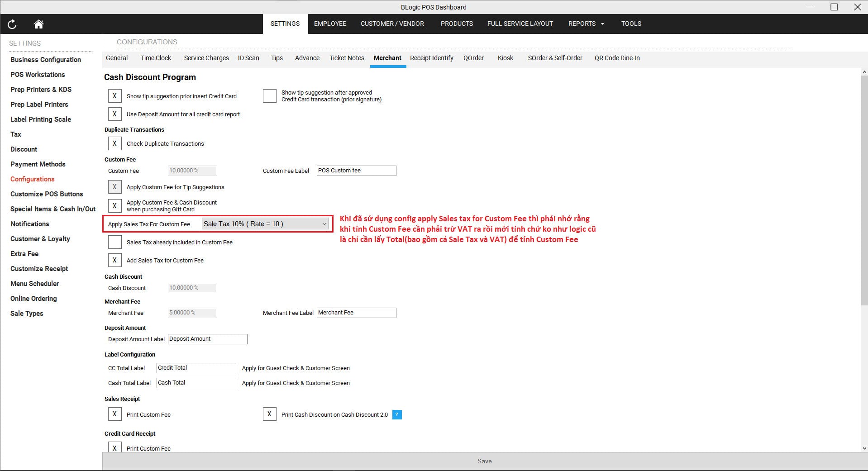The width and height of the screenshot is (868, 471).
Task: Select the PRODUCTS menu item
Action: pos(456,24)
